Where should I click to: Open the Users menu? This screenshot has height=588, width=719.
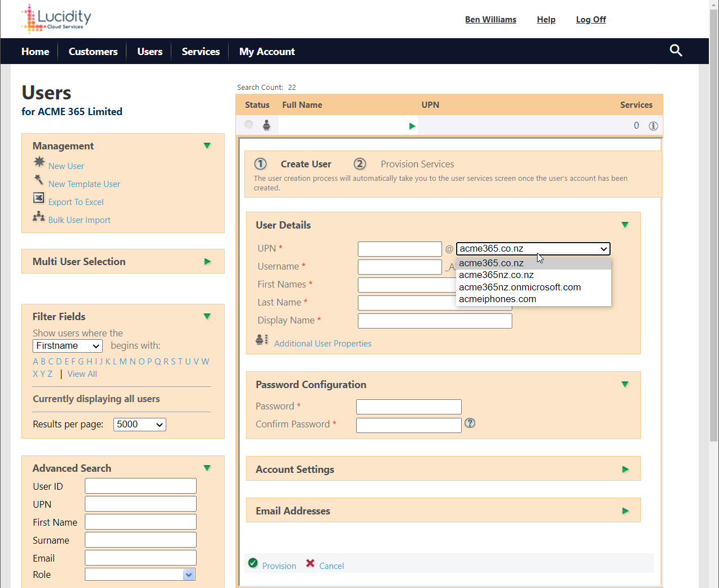(150, 52)
